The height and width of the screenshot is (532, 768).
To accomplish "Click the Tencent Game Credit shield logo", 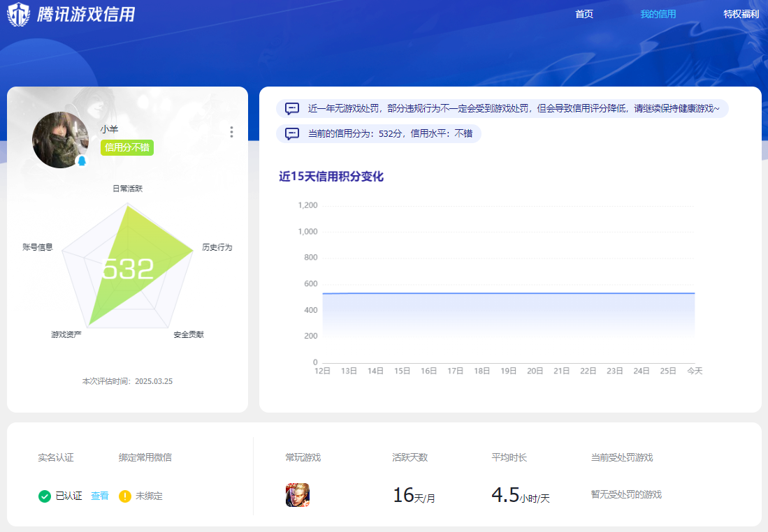I will click(19, 14).
